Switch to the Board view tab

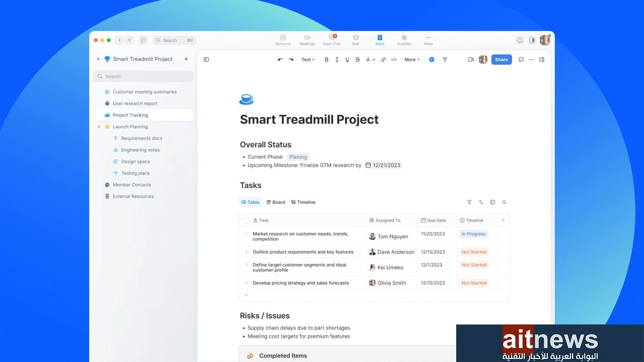[x=276, y=202]
